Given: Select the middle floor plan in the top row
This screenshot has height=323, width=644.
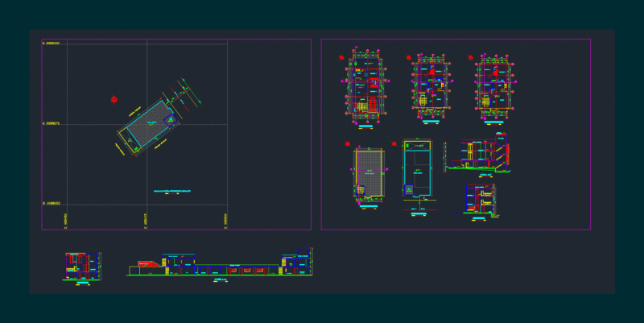Looking at the screenshot, I should tap(431, 85).
